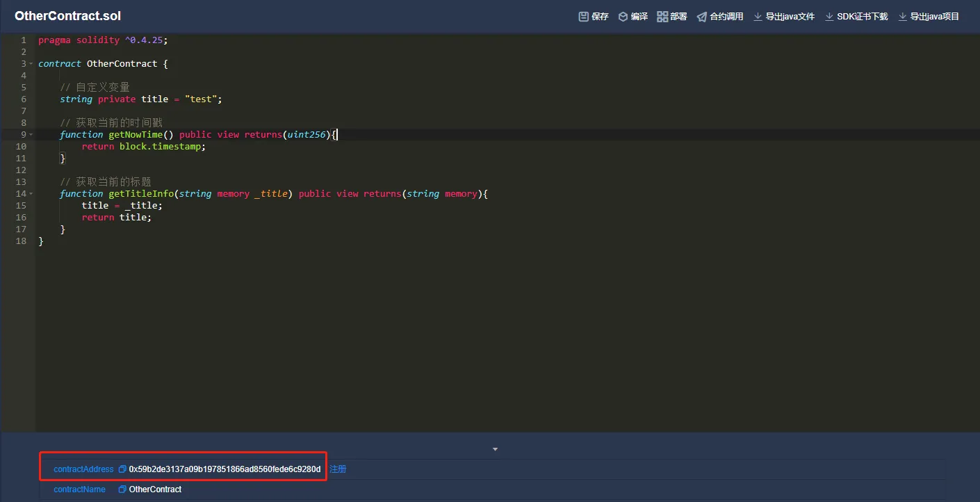Click the contract address hash text
This screenshot has height=502, width=980.
[x=224, y=469]
